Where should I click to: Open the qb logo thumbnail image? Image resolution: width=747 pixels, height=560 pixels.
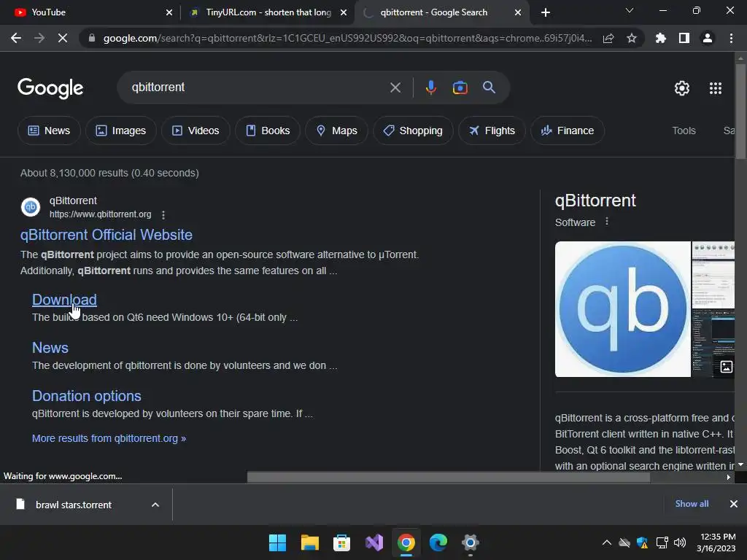point(623,309)
